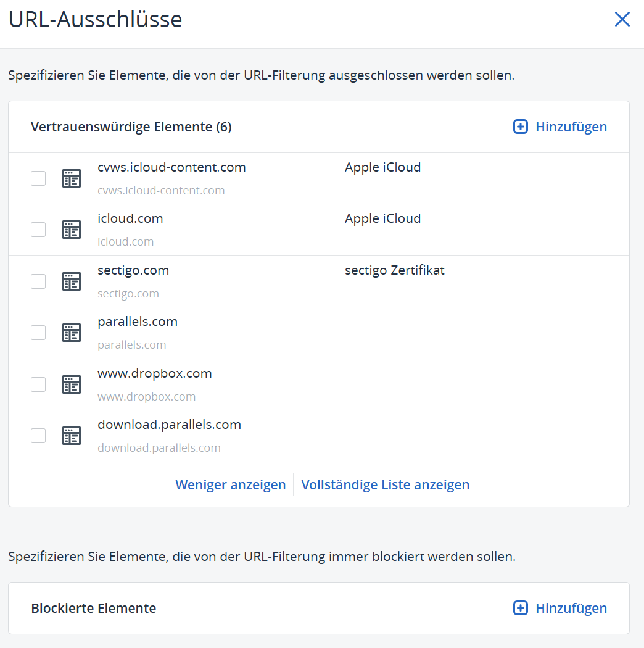The height and width of the screenshot is (648, 644).
Task: Tick the icloud.com checkbox
Action: click(38, 230)
